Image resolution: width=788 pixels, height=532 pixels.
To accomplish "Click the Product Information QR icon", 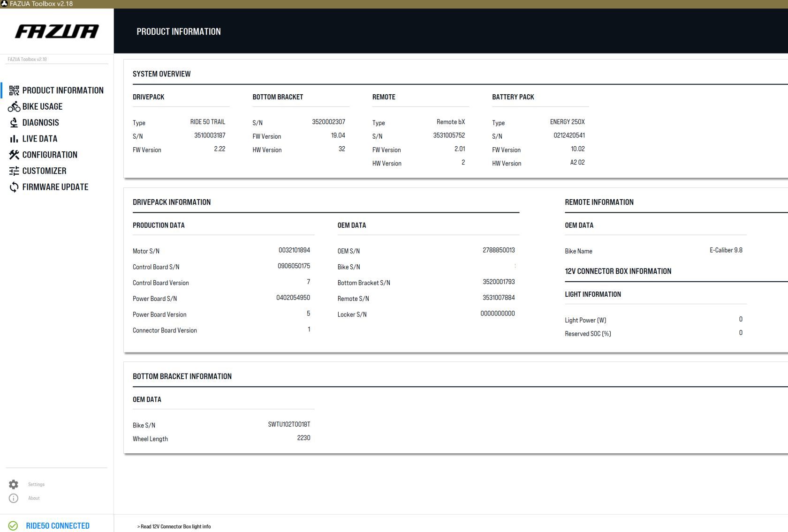I will 14,90.
